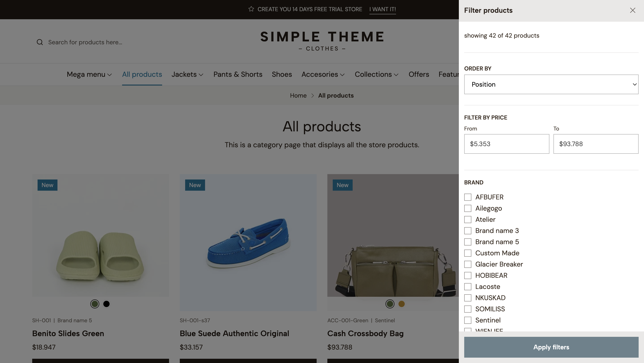The height and width of the screenshot is (363, 644).
Task: Click the breadcrumb arrow after Home
Action: pyautogui.click(x=313, y=96)
